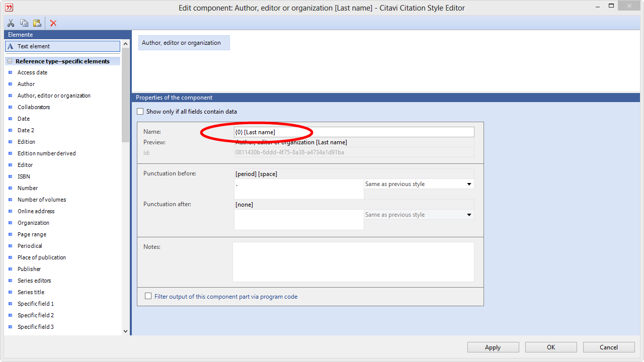Select Edition number derived element
Image resolution: width=644 pixels, height=362 pixels.
click(47, 153)
